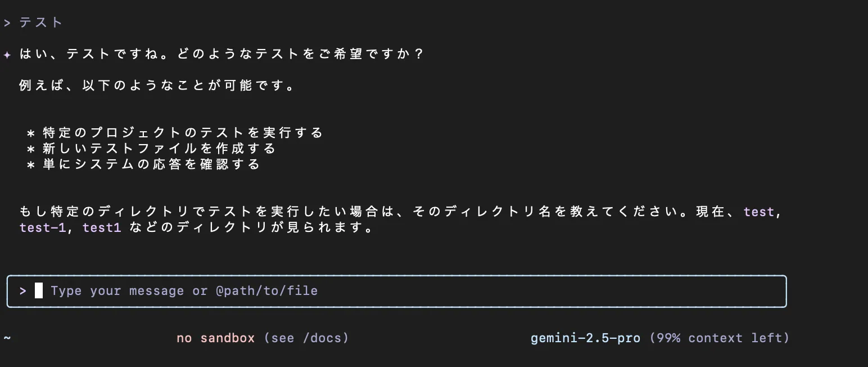Click the tilde status icon bottom left

[x=8, y=338]
